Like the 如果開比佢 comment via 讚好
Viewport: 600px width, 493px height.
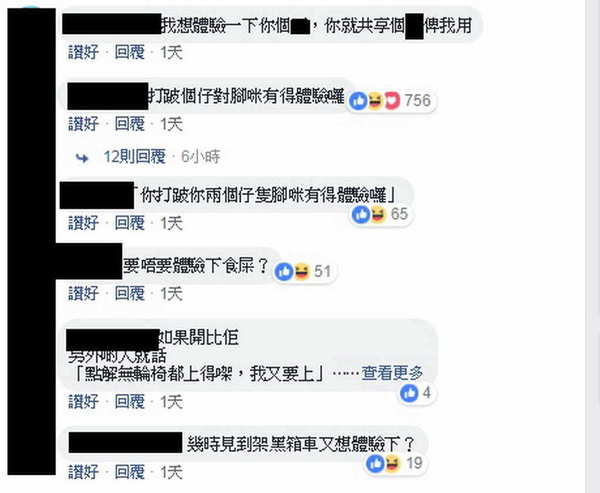point(83,402)
